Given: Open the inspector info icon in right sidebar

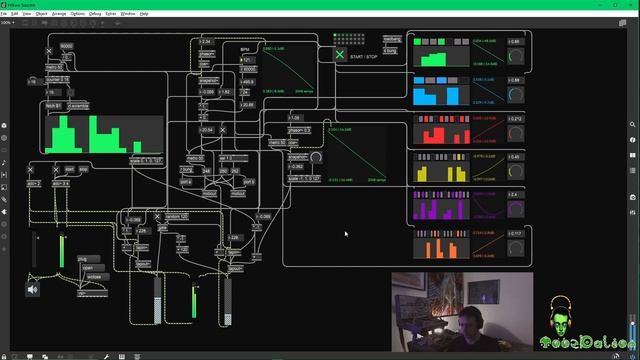Looking at the screenshot, I should tap(632, 140).
